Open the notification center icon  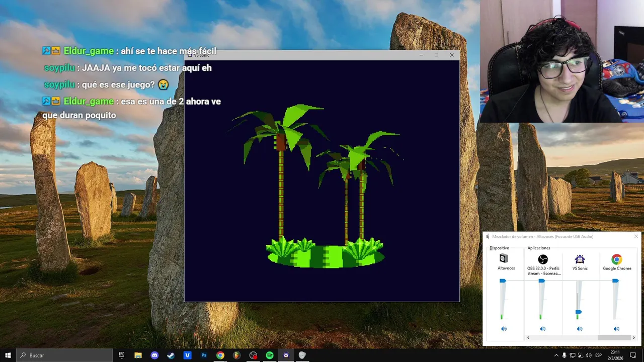click(633, 355)
